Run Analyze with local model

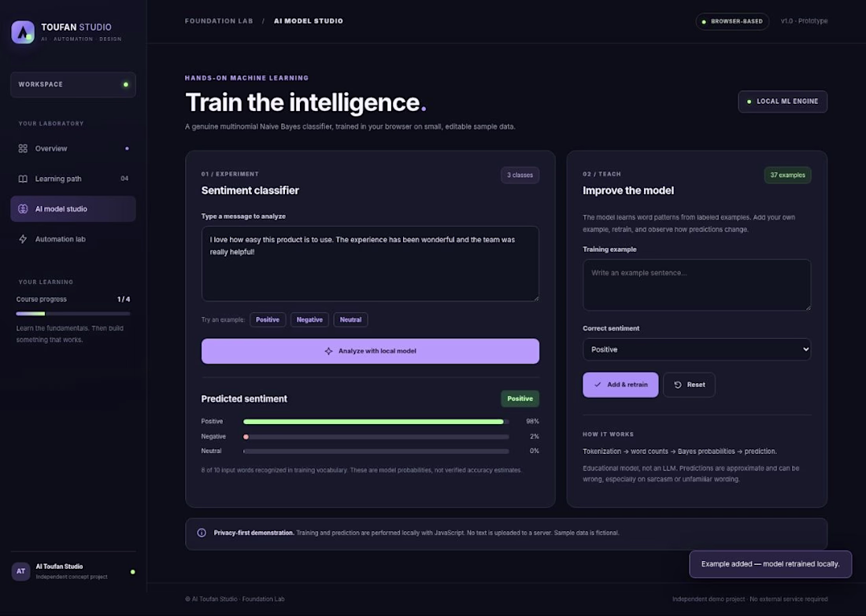370,351
